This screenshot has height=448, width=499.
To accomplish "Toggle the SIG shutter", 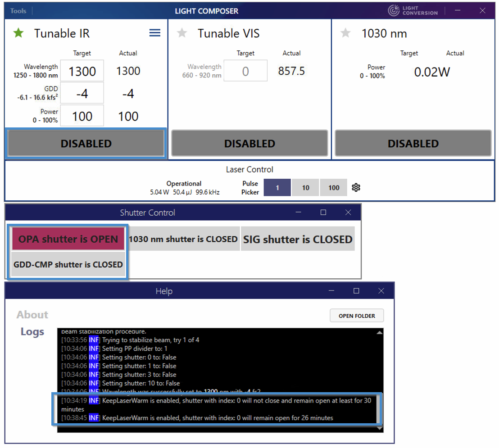I will (x=298, y=239).
